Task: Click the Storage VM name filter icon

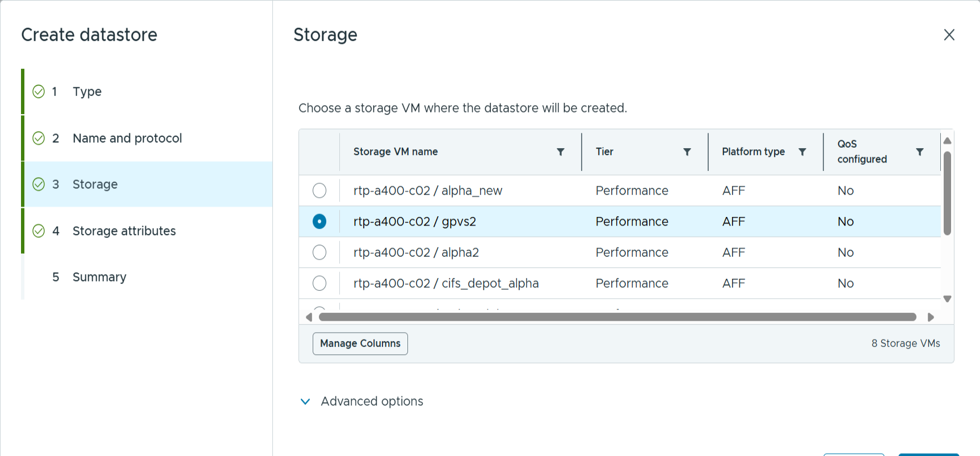Action: click(x=560, y=152)
